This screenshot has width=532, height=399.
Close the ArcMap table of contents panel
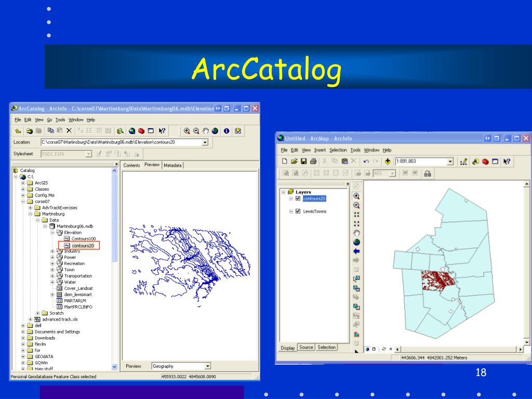(348, 184)
